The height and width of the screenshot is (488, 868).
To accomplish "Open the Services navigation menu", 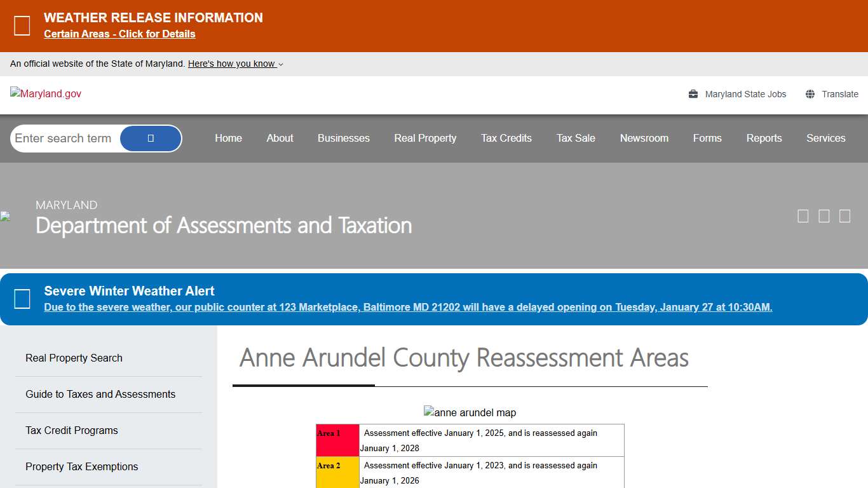I will point(825,138).
